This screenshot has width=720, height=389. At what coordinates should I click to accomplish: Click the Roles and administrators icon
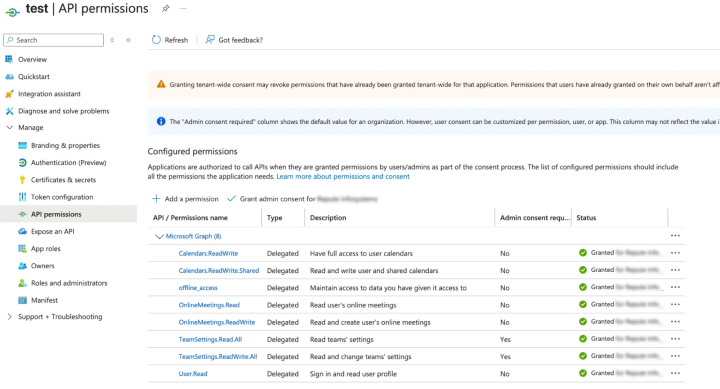click(22, 283)
